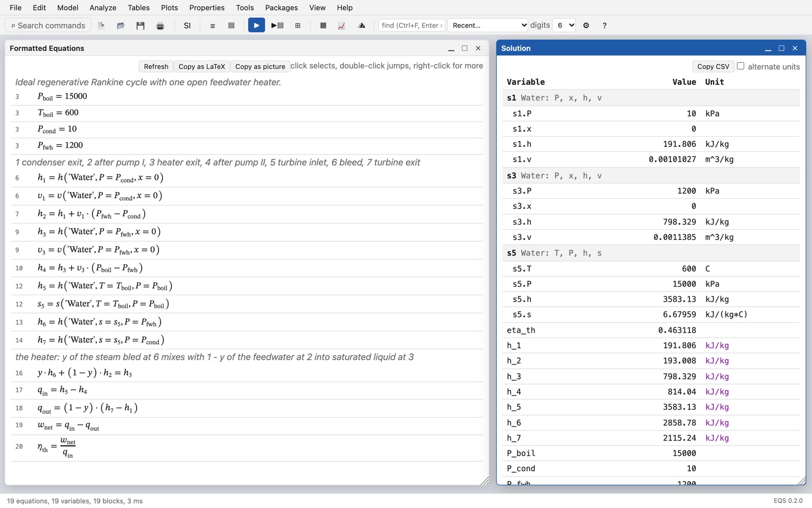Click the open folder icon in toolbar
Image resolution: width=812 pixels, height=508 pixels.
point(121,25)
